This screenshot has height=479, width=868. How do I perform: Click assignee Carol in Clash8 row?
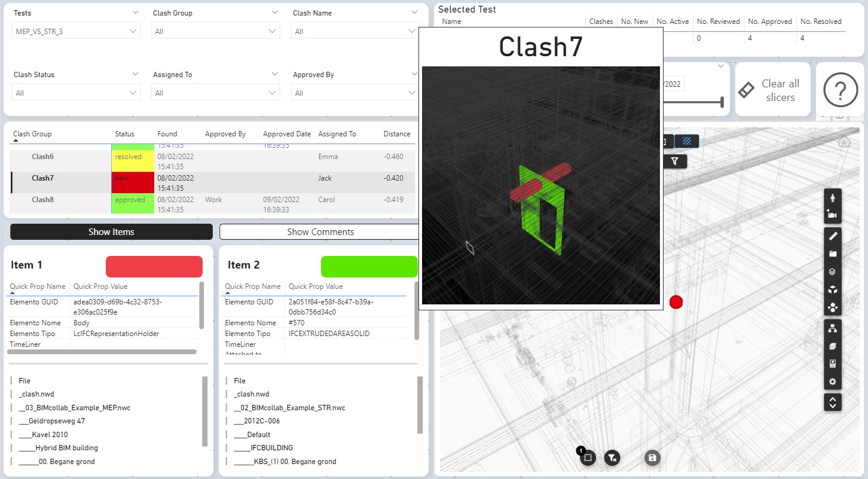[x=327, y=200]
